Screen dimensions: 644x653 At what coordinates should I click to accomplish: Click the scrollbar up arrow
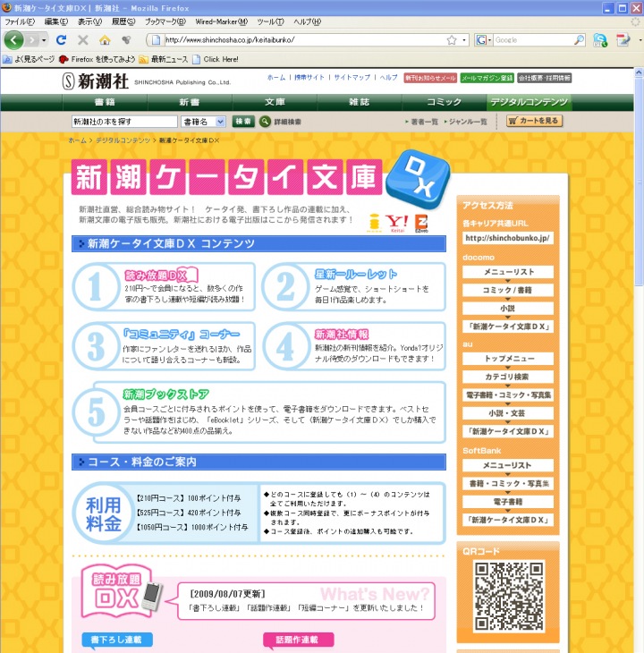pos(639,72)
